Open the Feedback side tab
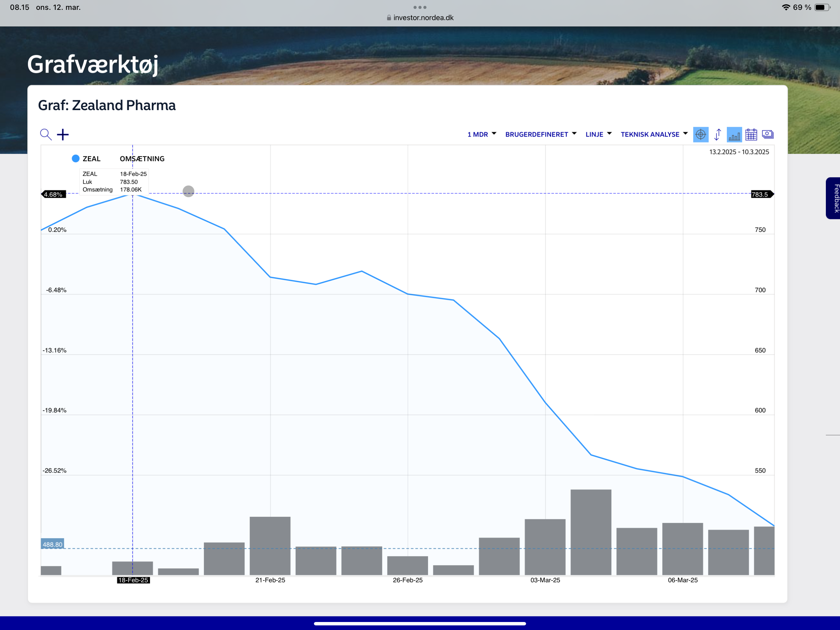The image size is (840, 630). 833,198
